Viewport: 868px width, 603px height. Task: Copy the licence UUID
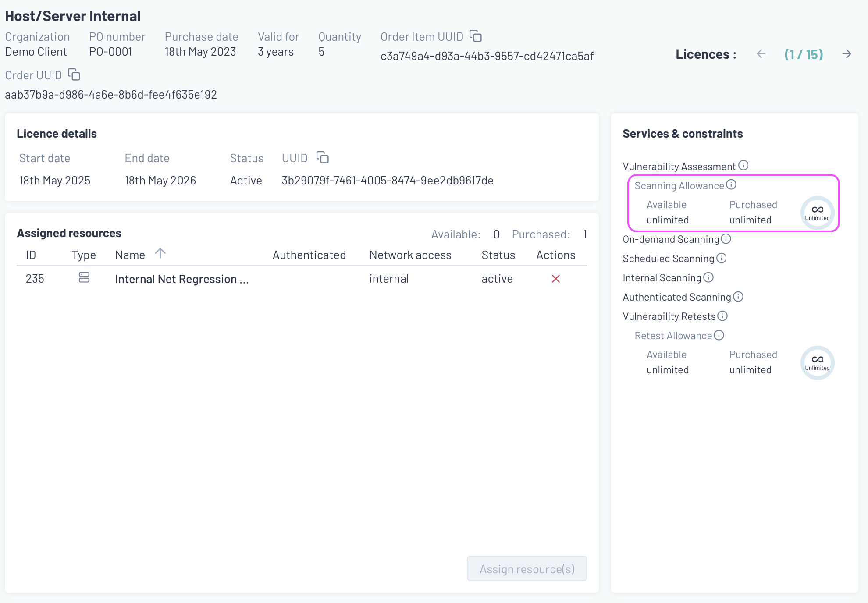point(323,157)
